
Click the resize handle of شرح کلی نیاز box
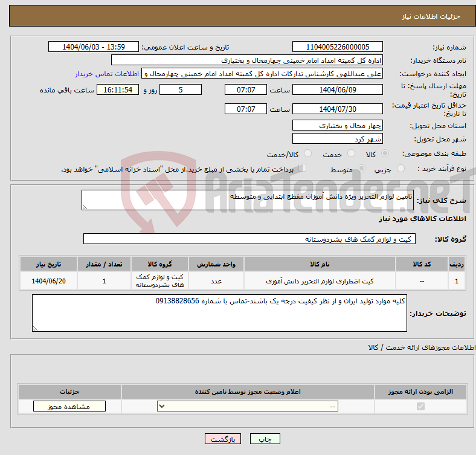tap(85, 207)
